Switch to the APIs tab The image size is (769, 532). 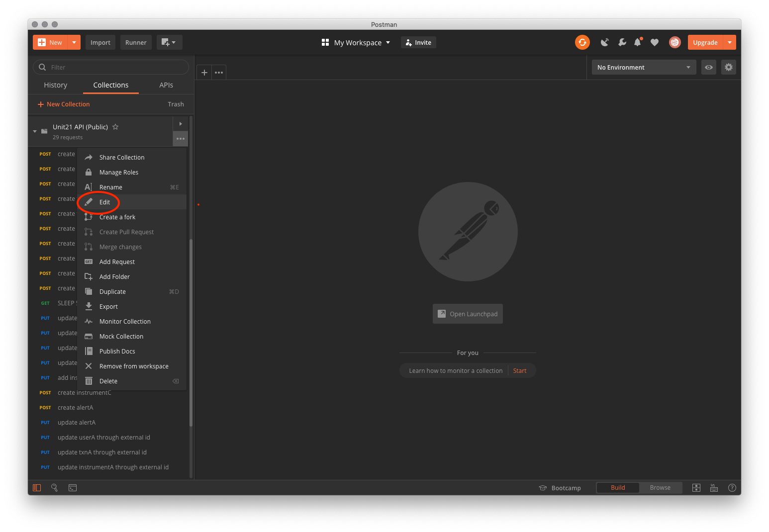(166, 85)
